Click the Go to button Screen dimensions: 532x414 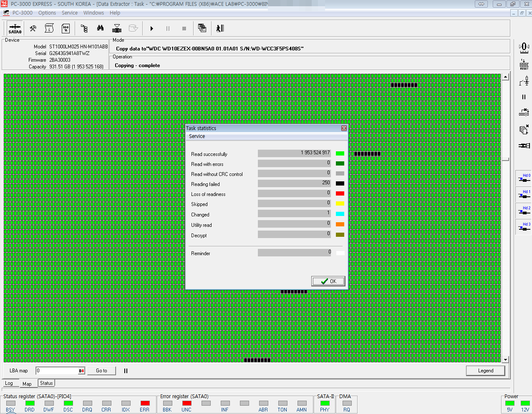pyautogui.click(x=101, y=371)
